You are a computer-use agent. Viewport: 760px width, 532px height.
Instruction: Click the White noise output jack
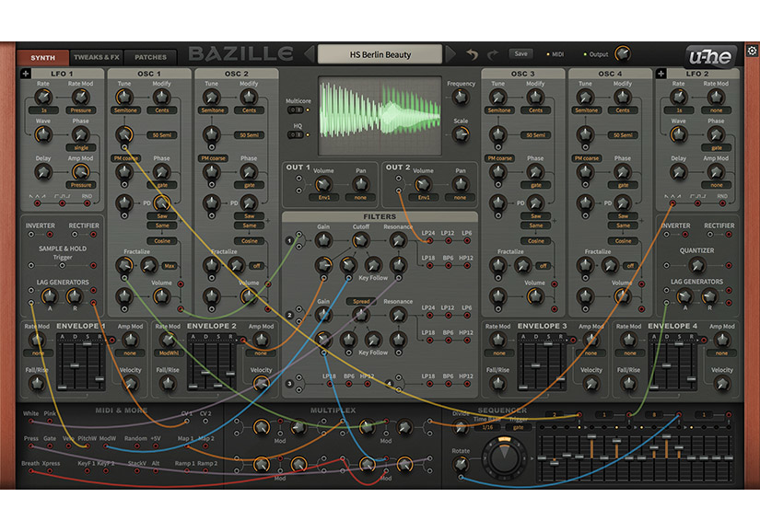(x=30, y=422)
